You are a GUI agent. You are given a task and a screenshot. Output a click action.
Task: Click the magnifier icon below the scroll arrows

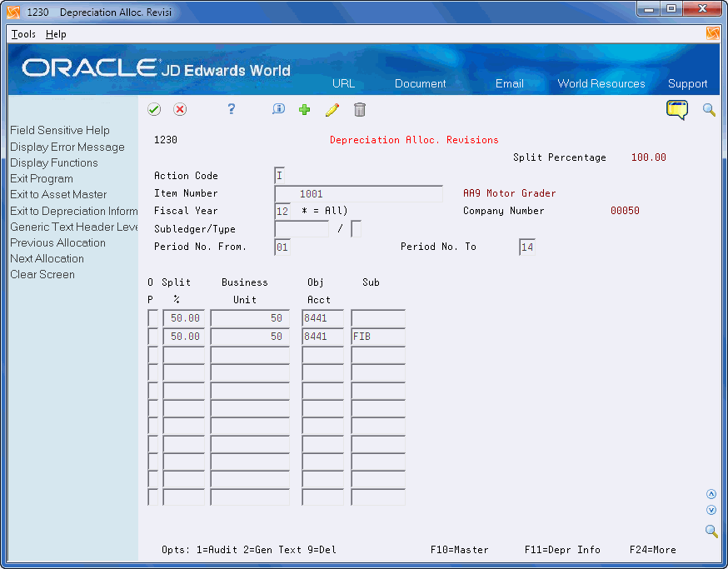click(711, 531)
